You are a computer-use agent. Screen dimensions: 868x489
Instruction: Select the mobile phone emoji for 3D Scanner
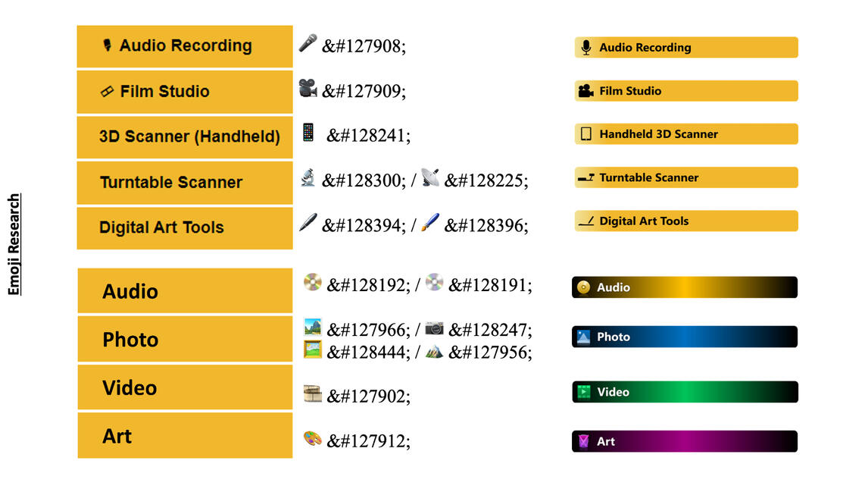pos(308,133)
